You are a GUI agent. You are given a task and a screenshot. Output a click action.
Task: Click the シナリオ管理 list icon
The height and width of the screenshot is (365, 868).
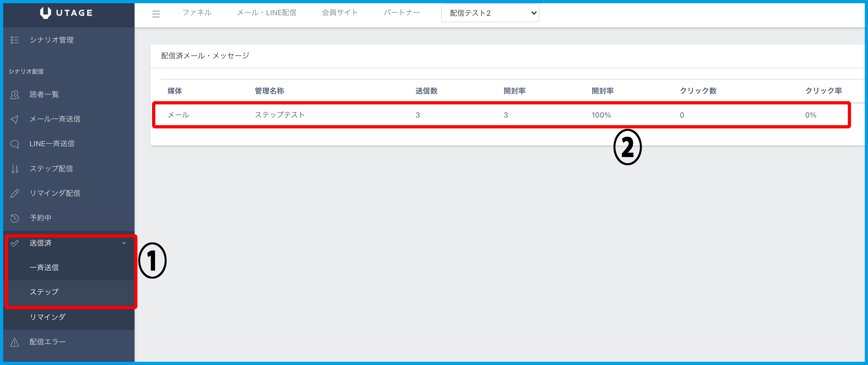click(15, 40)
